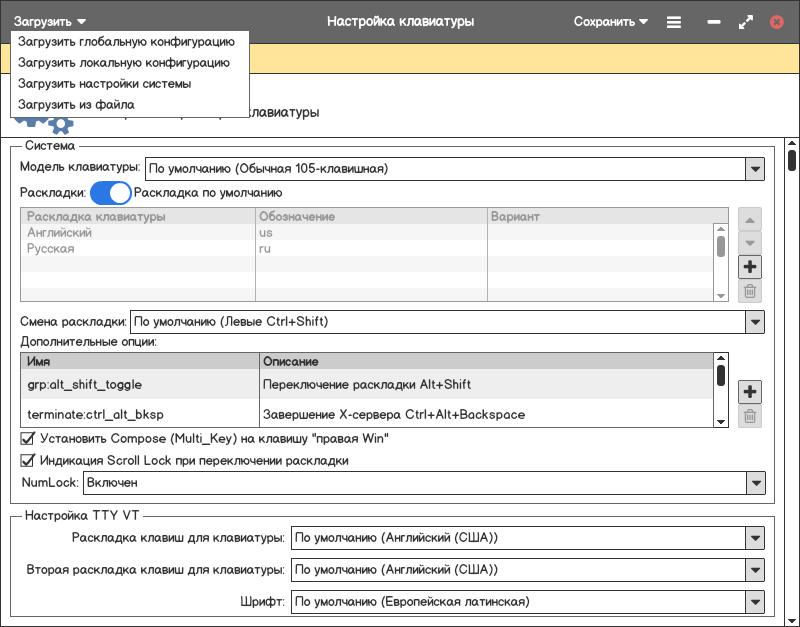Add an additional option with plus icon
Image resolution: width=800 pixels, height=627 pixels.
pyautogui.click(x=750, y=391)
